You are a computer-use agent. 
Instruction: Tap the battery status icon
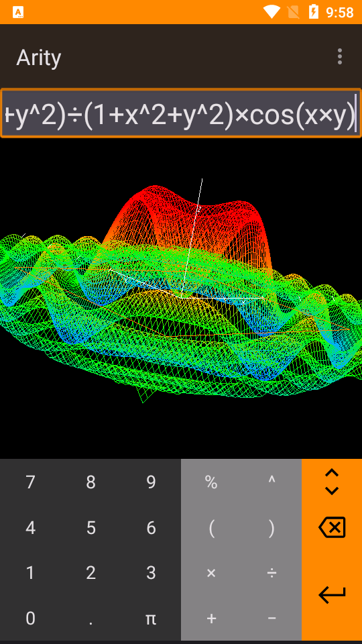coord(314,12)
